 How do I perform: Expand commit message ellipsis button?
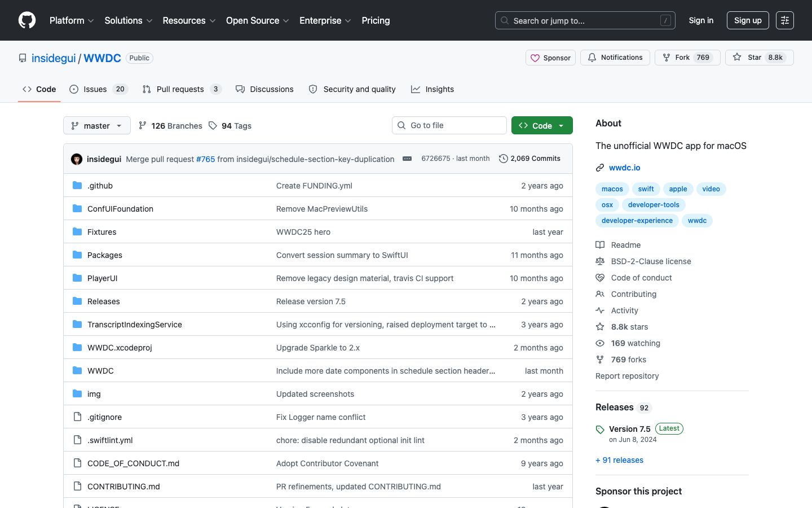tap(407, 159)
